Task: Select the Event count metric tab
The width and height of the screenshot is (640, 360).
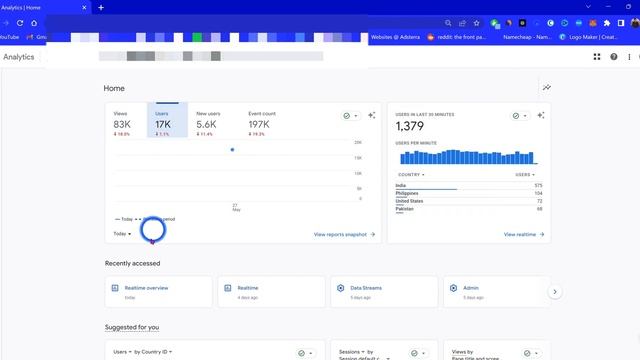Action: coord(262,124)
